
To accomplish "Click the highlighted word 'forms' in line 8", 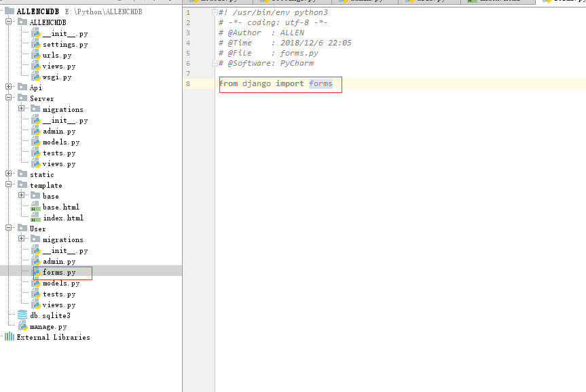I will 321,83.
